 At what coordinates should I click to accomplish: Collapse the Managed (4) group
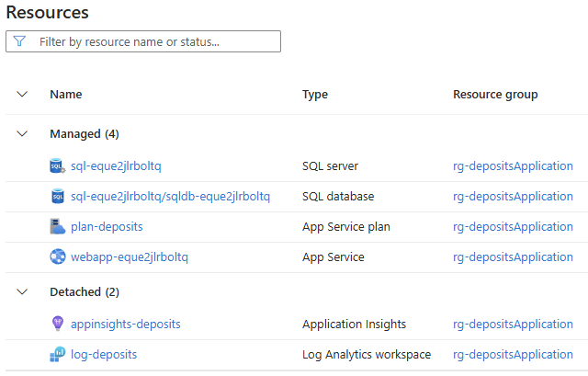pos(22,133)
